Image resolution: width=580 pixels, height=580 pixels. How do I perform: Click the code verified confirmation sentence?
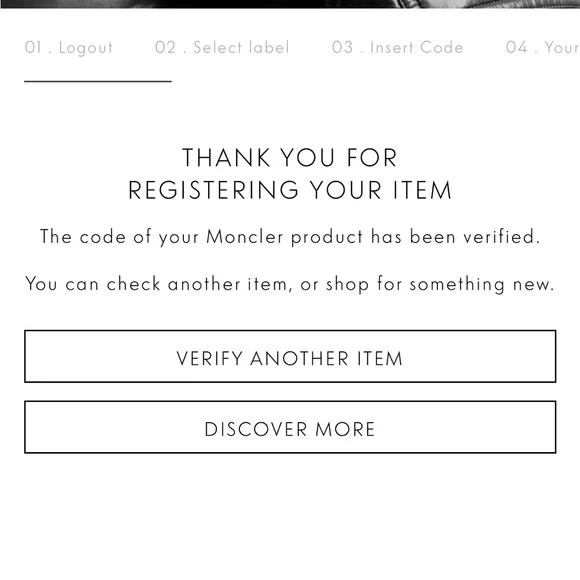pyautogui.click(x=290, y=237)
